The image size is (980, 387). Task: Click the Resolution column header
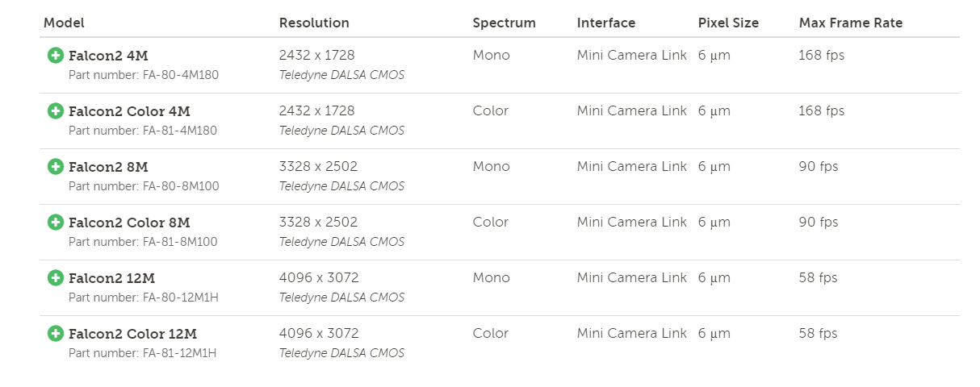[314, 23]
